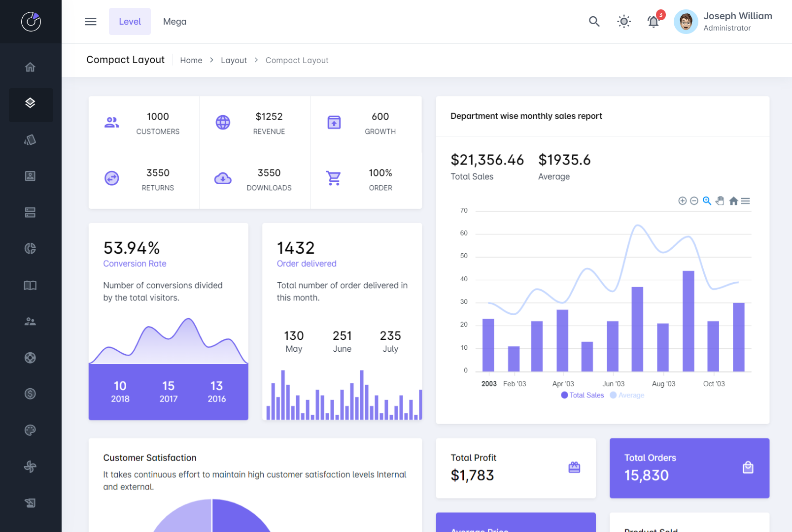Open the search icon in header

[x=594, y=22]
